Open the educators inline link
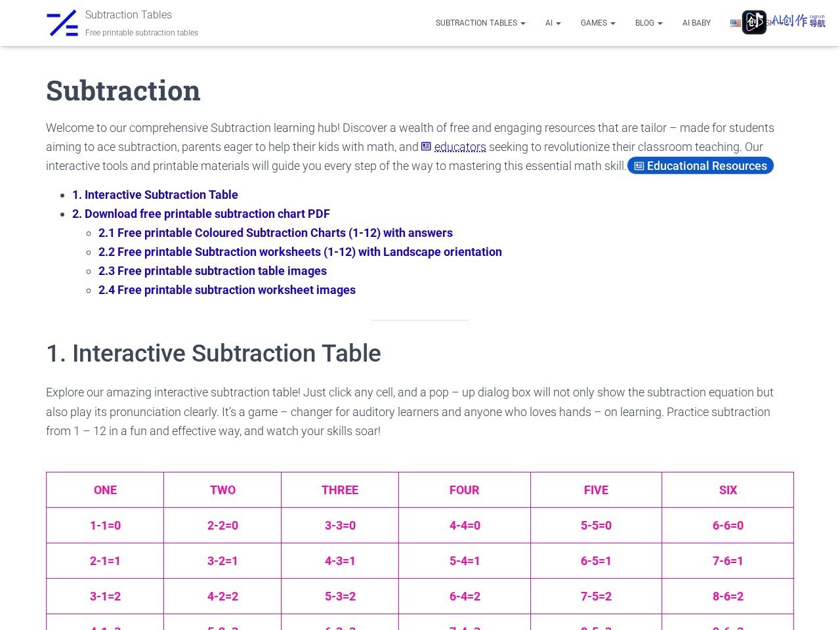This screenshot has width=840, height=630. tap(460, 147)
